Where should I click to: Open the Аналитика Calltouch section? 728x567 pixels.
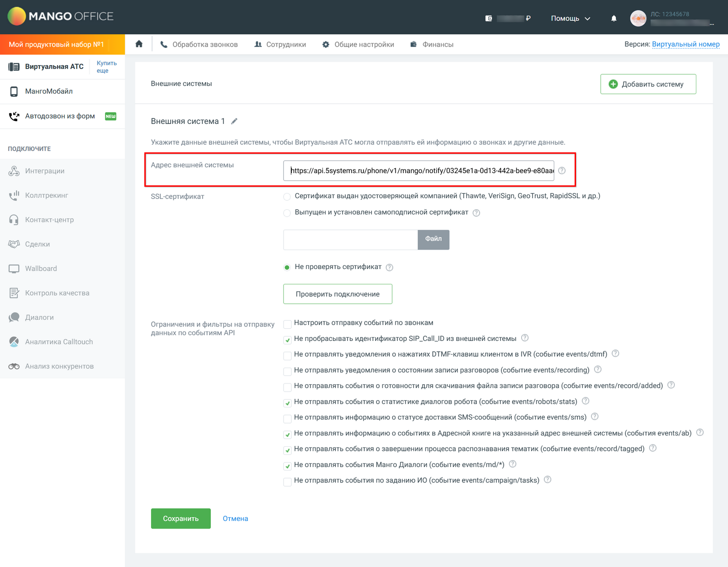tap(58, 341)
